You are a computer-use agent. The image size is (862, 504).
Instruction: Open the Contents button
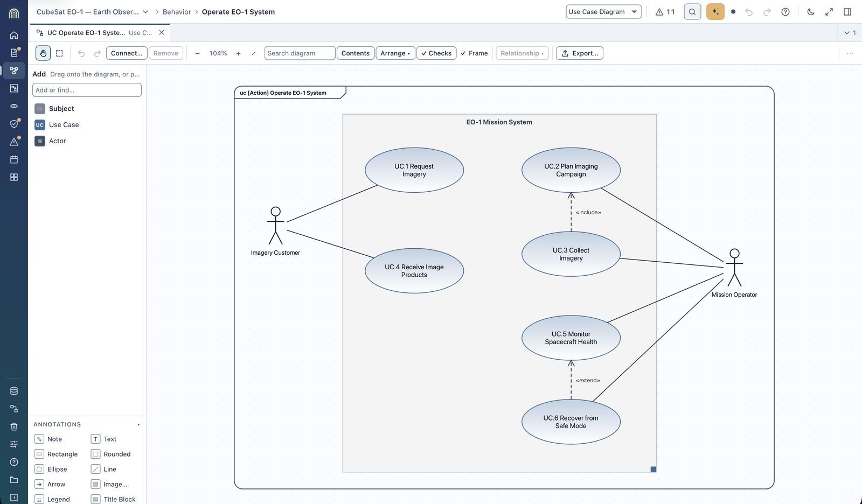[x=356, y=53]
